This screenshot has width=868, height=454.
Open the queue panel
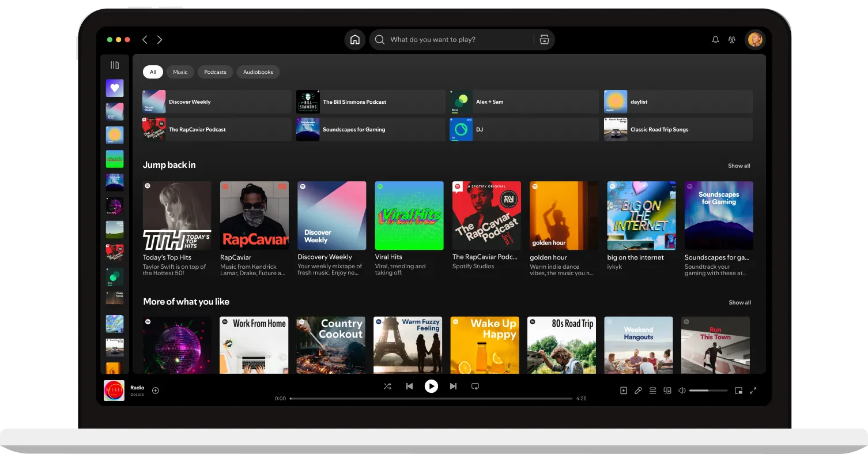(x=652, y=390)
